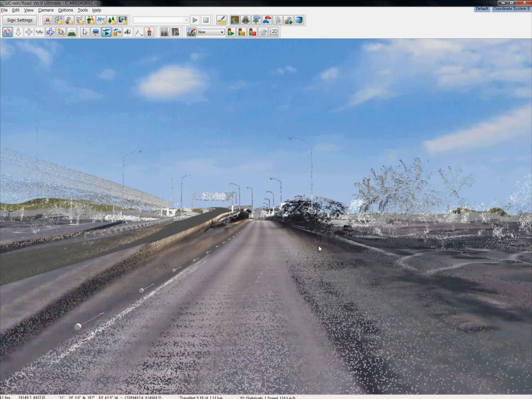This screenshot has width=532, height=399.
Task: Open the Help menu
Action: click(x=97, y=10)
